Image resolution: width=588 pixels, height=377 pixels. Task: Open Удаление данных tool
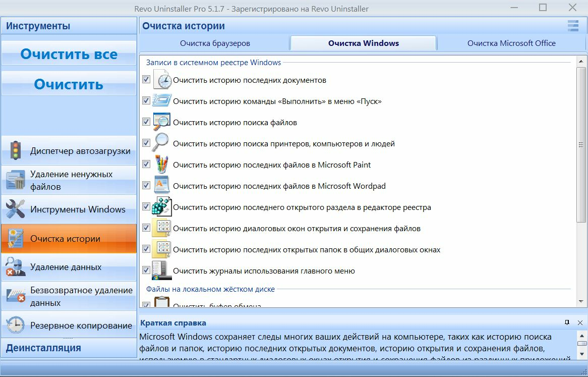pyautogui.click(x=69, y=267)
